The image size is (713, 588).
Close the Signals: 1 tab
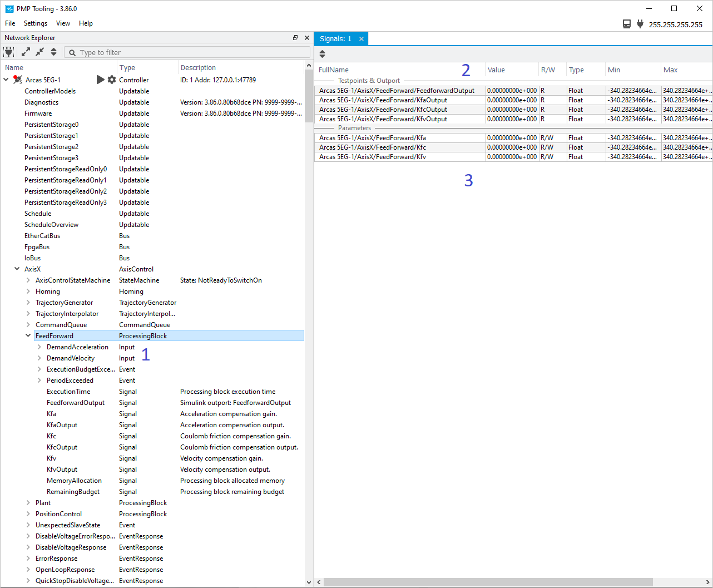point(362,39)
